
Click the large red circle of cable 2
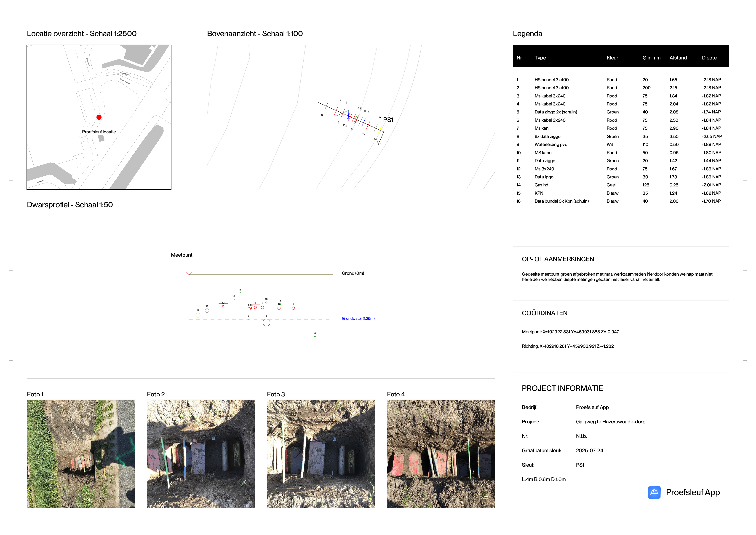pyautogui.click(x=266, y=323)
